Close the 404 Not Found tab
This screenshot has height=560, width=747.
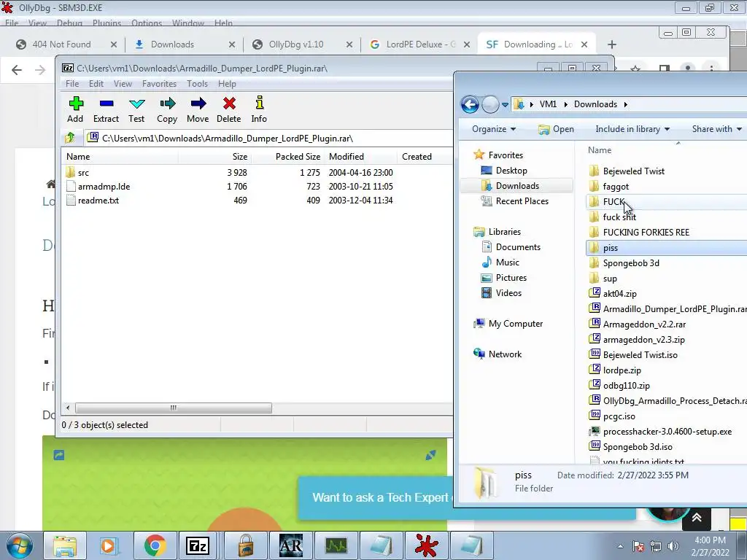pos(113,44)
